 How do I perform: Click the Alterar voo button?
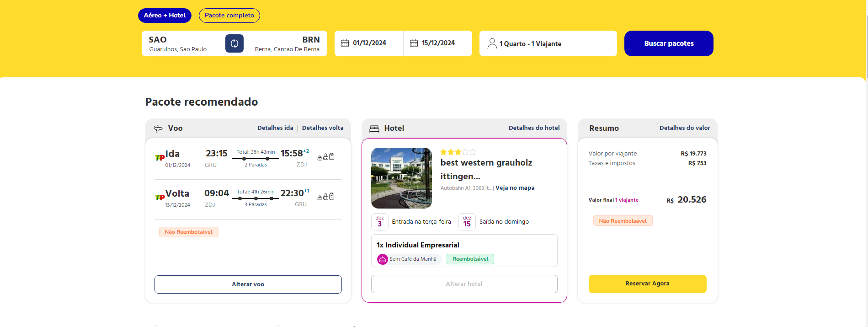248,284
